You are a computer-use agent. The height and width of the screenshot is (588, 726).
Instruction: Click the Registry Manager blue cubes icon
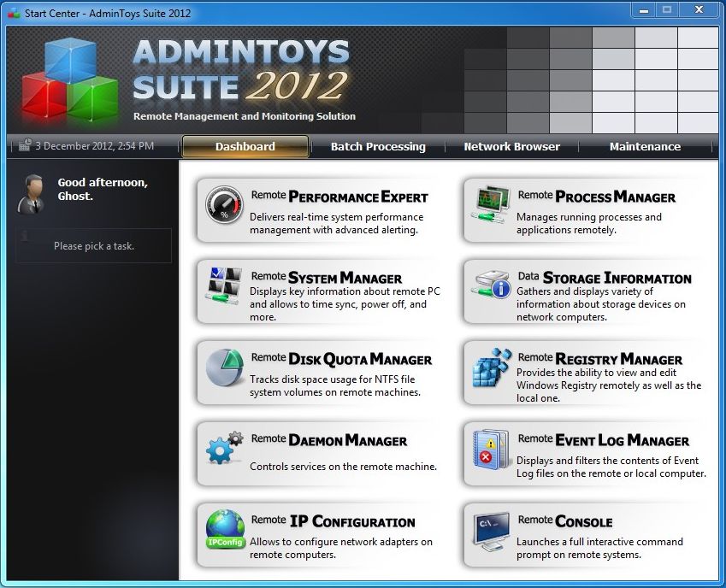coord(493,367)
